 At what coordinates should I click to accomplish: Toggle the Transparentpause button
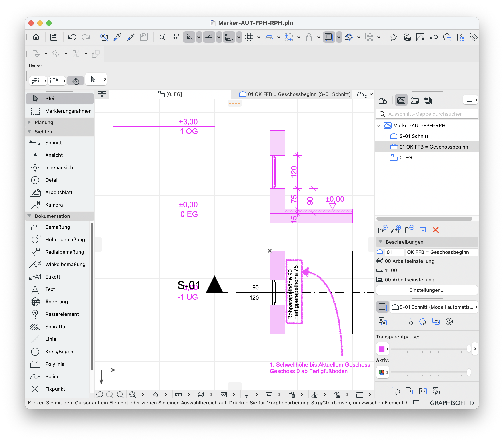[382, 307]
